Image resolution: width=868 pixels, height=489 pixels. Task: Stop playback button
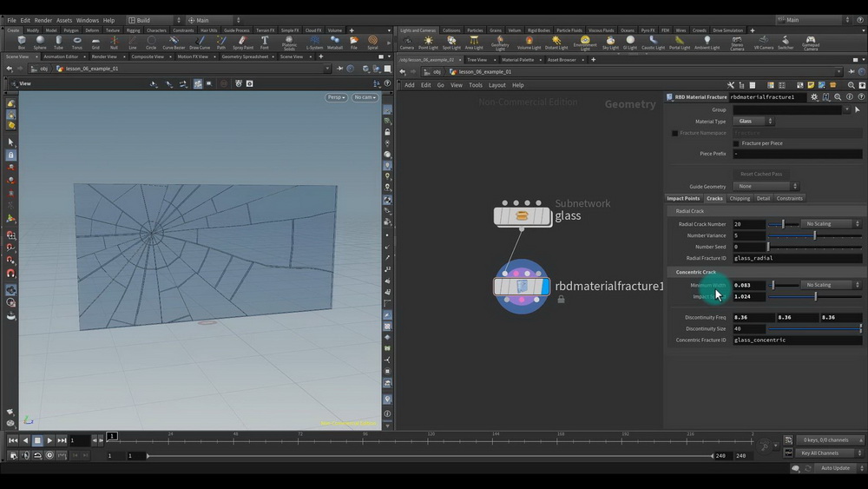(37, 441)
